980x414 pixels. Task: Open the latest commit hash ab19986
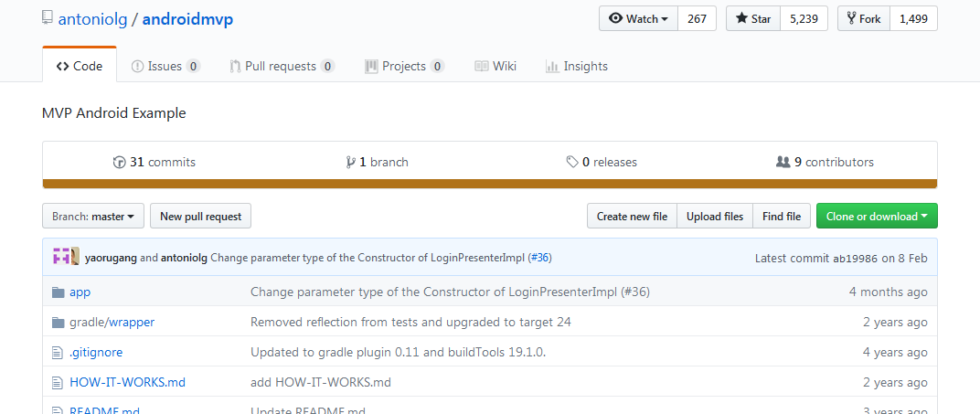857,258
